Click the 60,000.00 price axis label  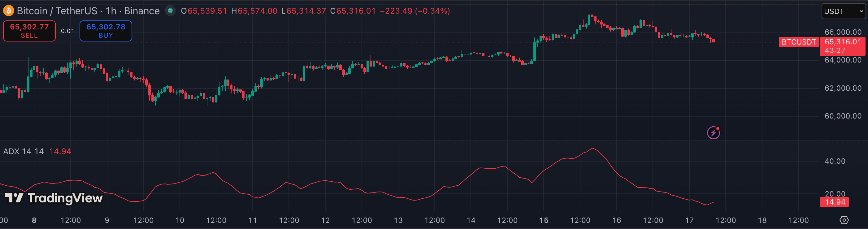point(843,116)
